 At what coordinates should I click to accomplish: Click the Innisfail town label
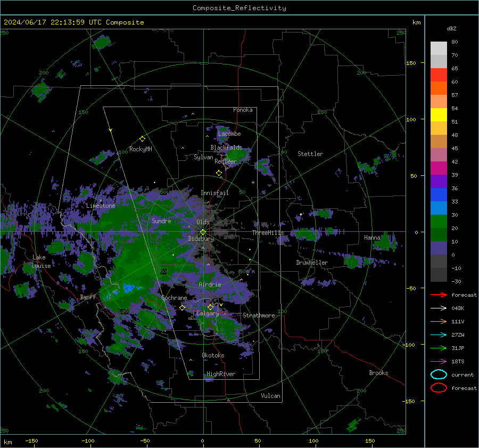click(x=214, y=193)
